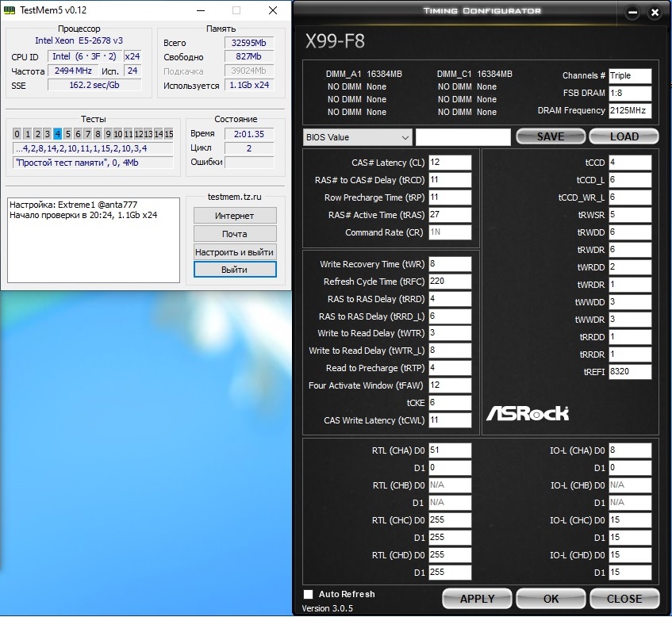This screenshot has width=672, height=617.
Task: Click the RAS# Active Time (tRAS) field
Action: (450, 215)
